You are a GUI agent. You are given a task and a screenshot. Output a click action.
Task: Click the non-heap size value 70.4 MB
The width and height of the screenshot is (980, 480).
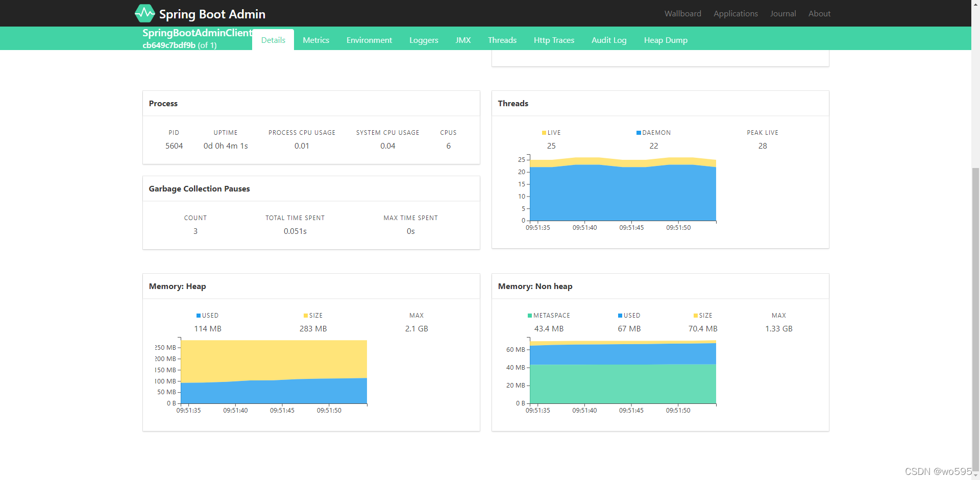703,329
